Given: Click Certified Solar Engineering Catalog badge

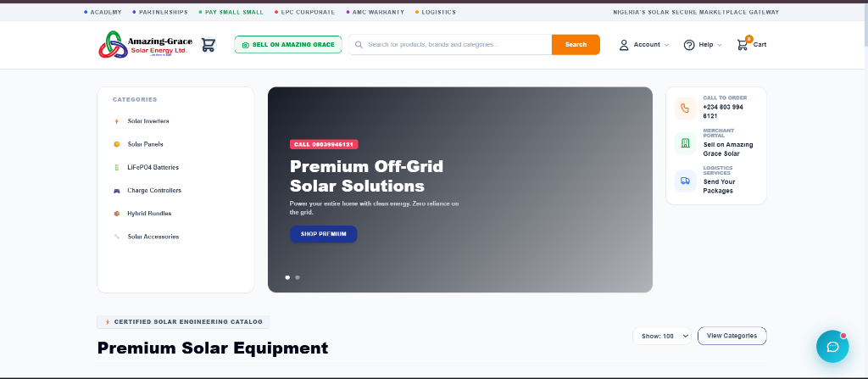Looking at the screenshot, I should pyautogui.click(x=183, y=322).
